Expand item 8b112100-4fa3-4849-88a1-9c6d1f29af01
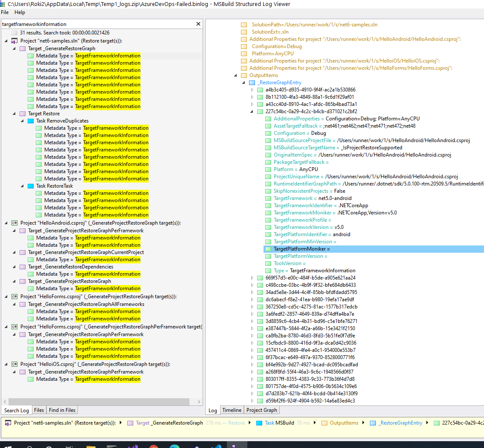 (x=252, y=97)
